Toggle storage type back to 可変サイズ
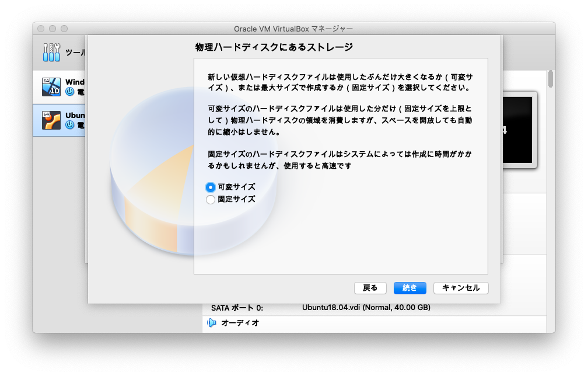The height and width of the screenshot is (376, 588). (209, 187)
